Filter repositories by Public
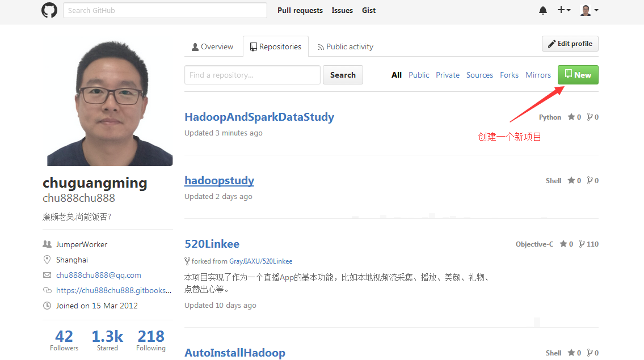Viewport: 644px width, 360px height. click(x=419, y=75)
